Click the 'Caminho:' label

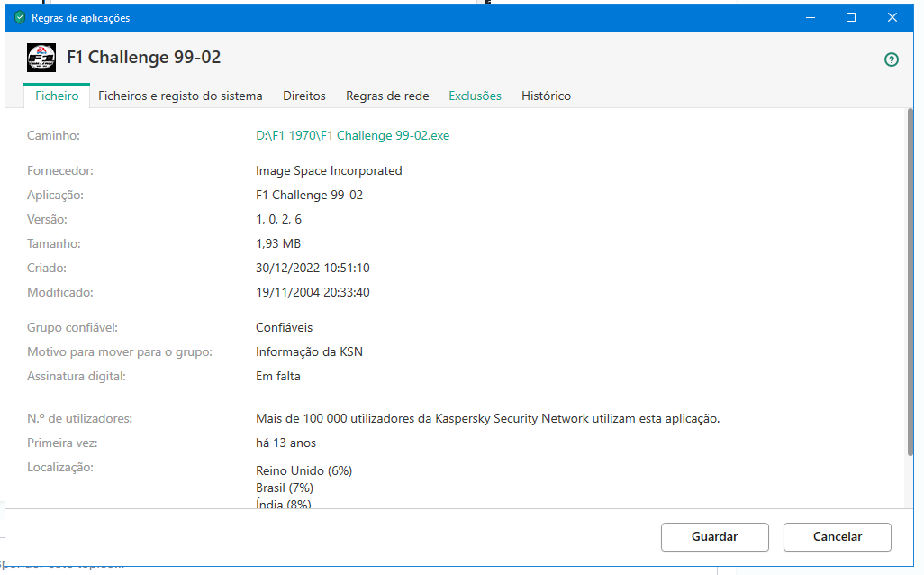pos(53,136)
